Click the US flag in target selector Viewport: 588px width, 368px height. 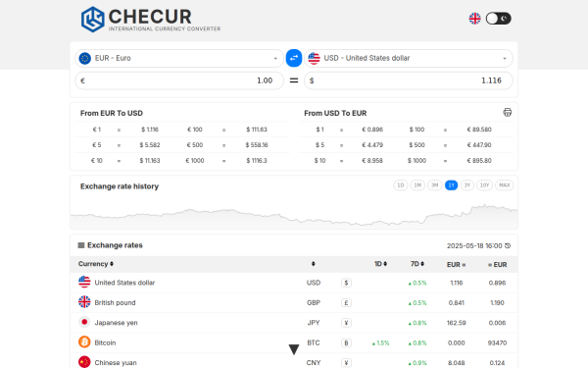tap(314, 58)
